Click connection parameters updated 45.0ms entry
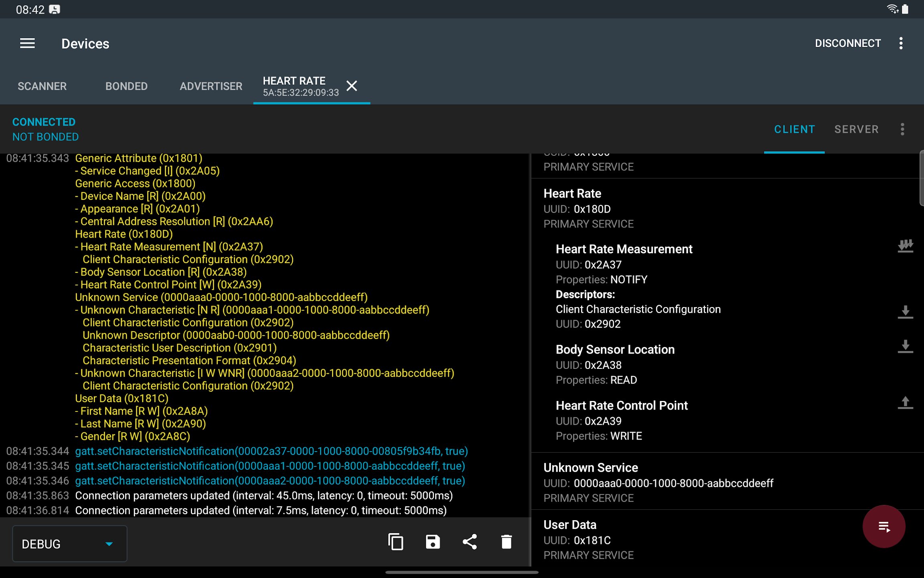 (x=264, y=496)
